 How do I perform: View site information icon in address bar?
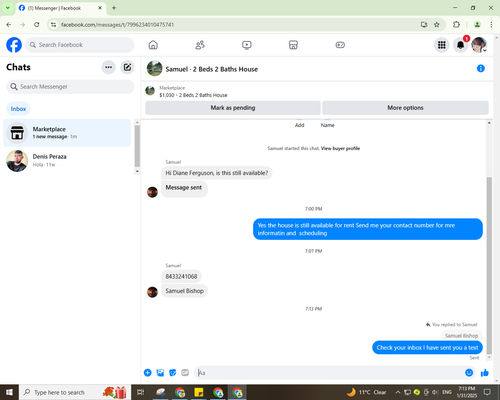tap(54, 25)
